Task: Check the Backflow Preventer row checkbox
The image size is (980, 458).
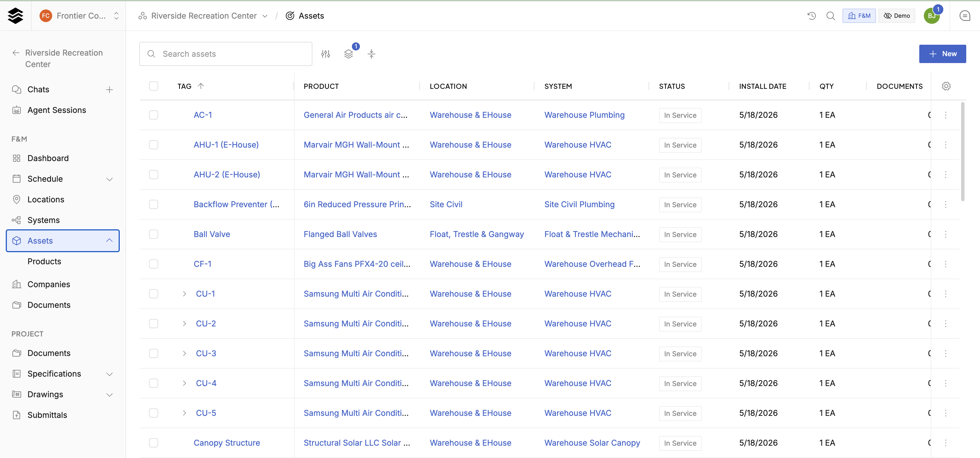Action: (153, 204)
